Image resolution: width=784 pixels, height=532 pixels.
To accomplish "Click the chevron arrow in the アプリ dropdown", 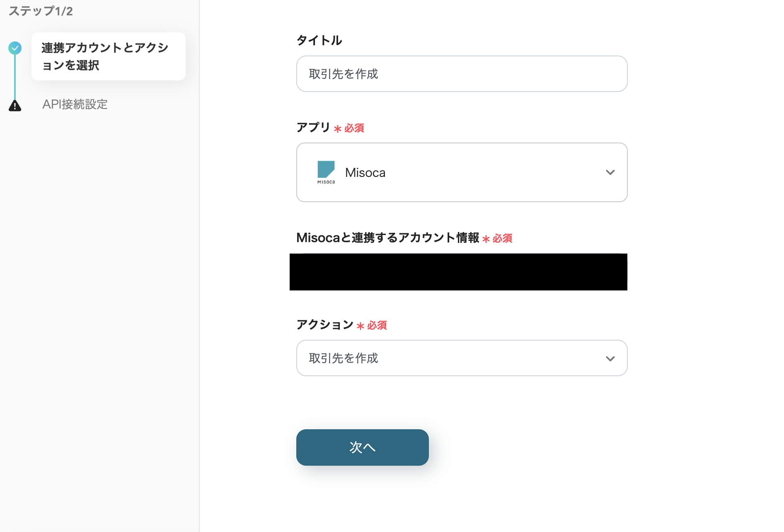I will pyautogui.click(x=610, y=172).
